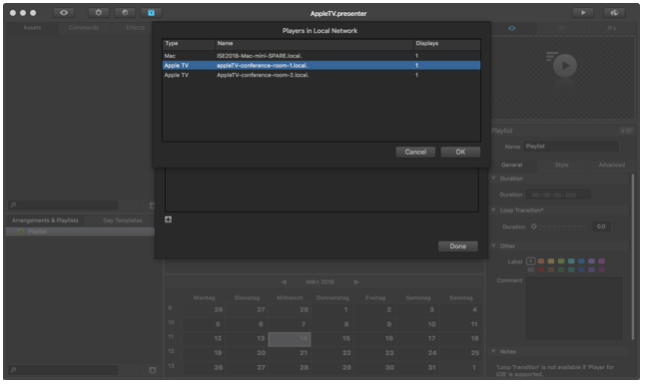Click the round clock toolbar button
Screen dimensions: 645x385
(x=125, y=13)
